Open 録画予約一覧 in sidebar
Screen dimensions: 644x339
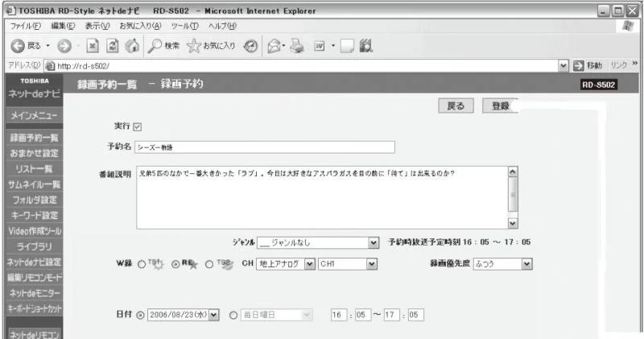coord(34,138)
